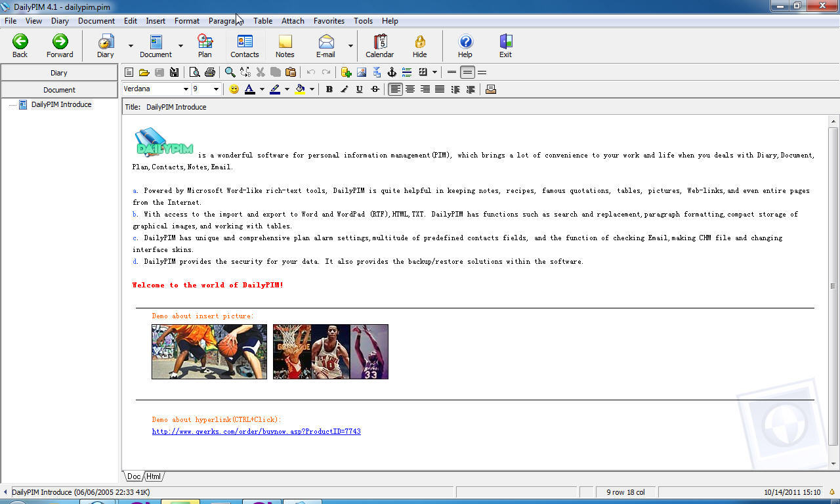
Task: Click the qwerks.com buynow hyperlink
Action: click(256, 431)
